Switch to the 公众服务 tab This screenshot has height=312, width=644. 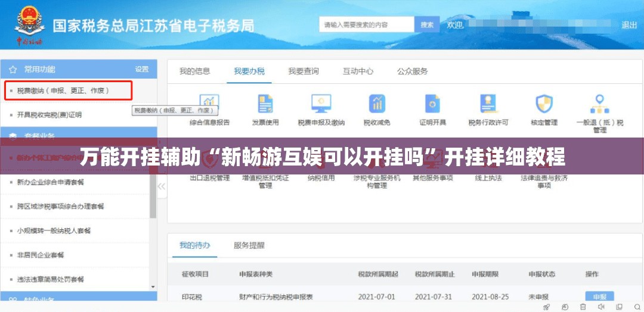pyautogui.click(x=413, y=71)
